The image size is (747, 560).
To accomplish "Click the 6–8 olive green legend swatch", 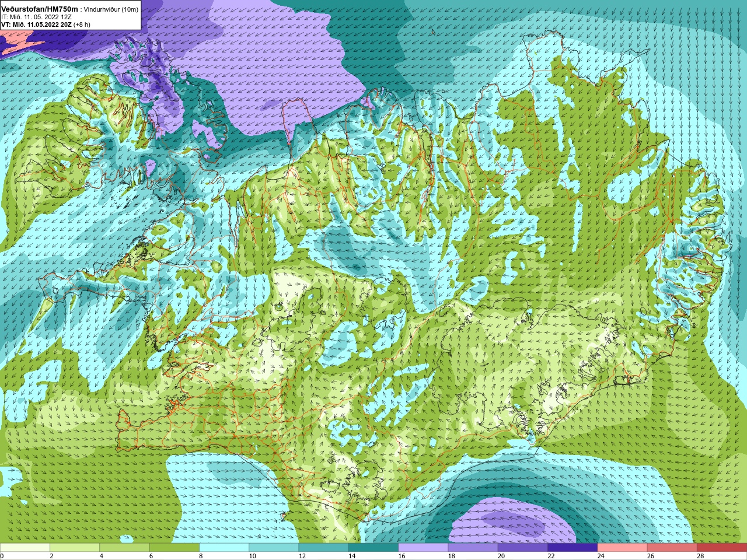I will (x=174, y=548).
